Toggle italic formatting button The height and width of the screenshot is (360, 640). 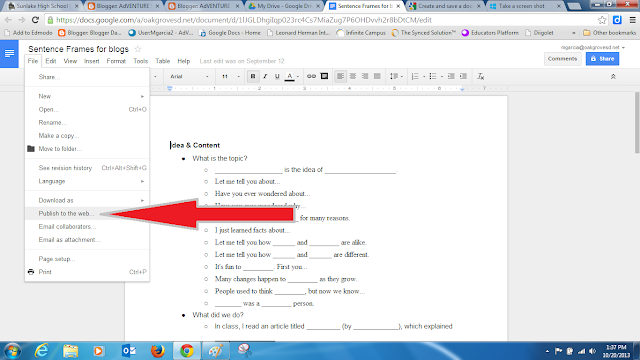[265, 76]
